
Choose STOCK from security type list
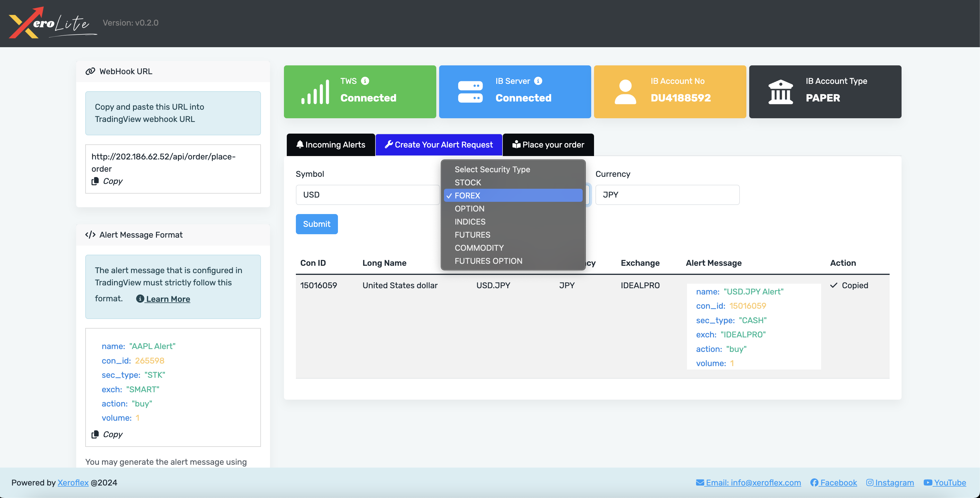(x=468, y=182)
